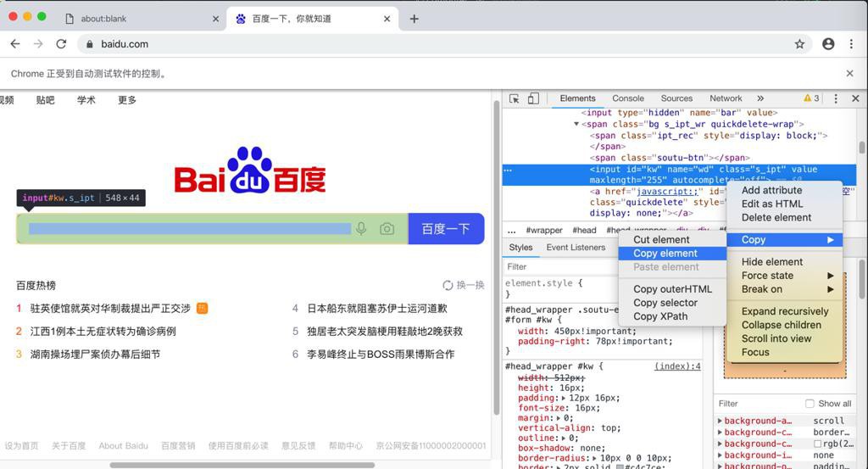Open the Console panel tab
The height and width of the screenshot is (469, 868).
(x=628, y=98)
